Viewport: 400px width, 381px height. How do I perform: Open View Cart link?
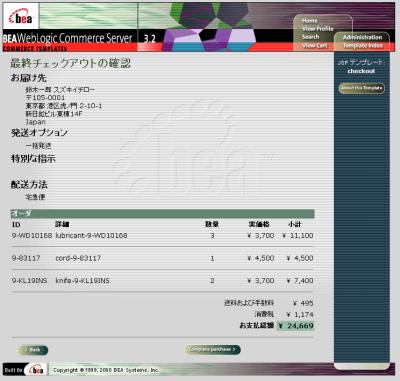pyautogui.click(x=314, y=45)
